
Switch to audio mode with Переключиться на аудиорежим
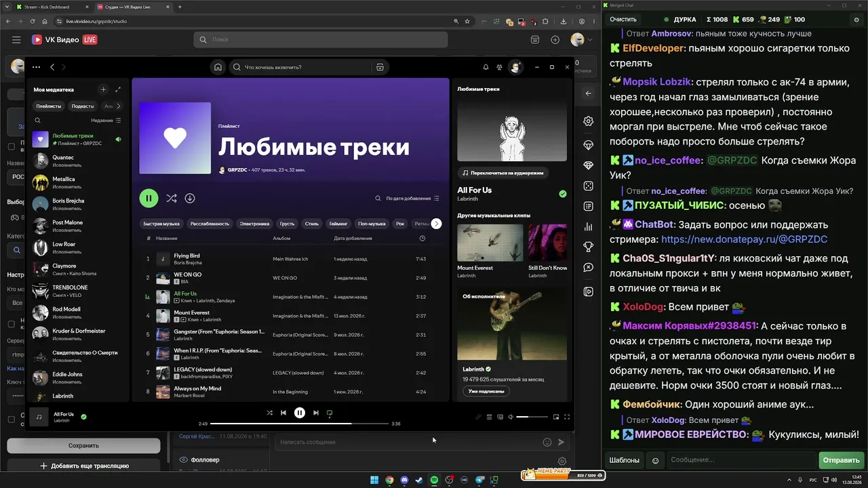point(502,173)
